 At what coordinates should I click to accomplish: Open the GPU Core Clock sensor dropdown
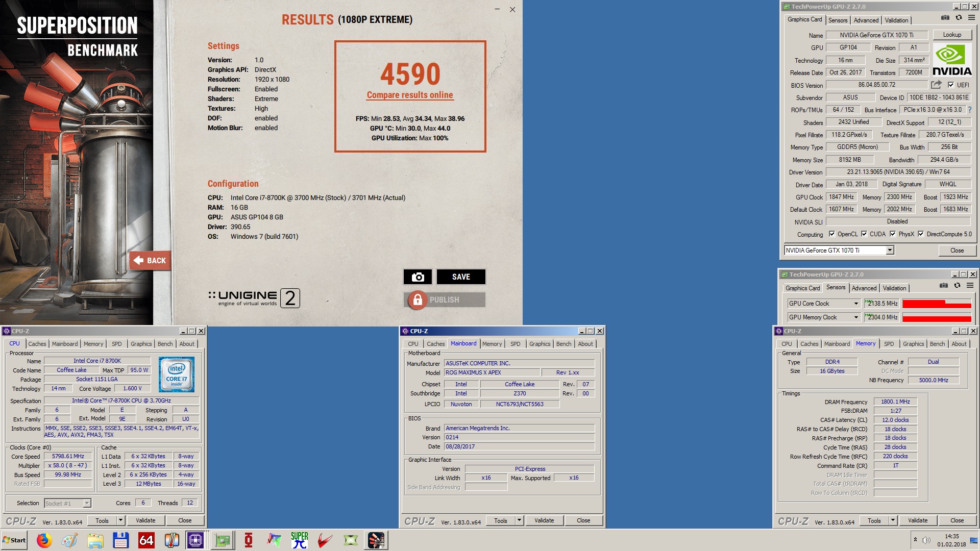click(x=856, y=304)
